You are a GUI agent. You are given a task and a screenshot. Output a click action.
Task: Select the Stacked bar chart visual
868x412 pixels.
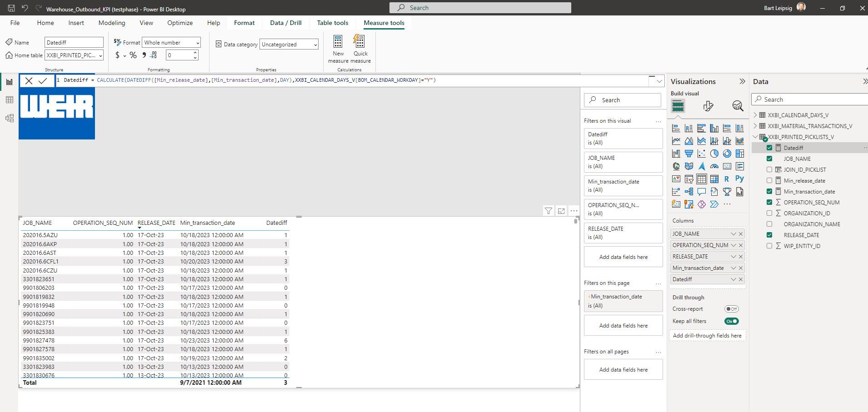click(676, 128)
